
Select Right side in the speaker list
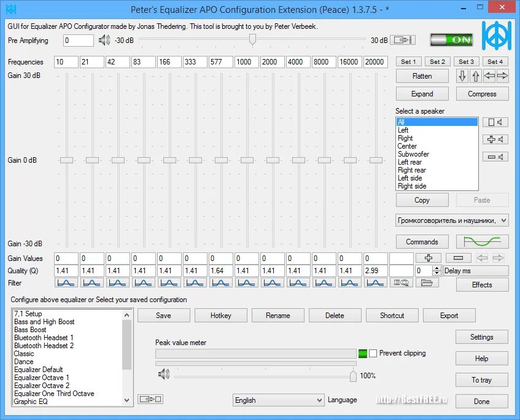pyautogui.click(x=437, y=186)
